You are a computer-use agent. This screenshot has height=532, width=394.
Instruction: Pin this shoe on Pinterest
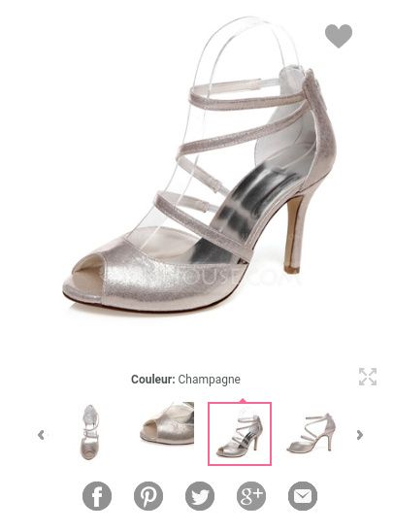coord(148,496)
